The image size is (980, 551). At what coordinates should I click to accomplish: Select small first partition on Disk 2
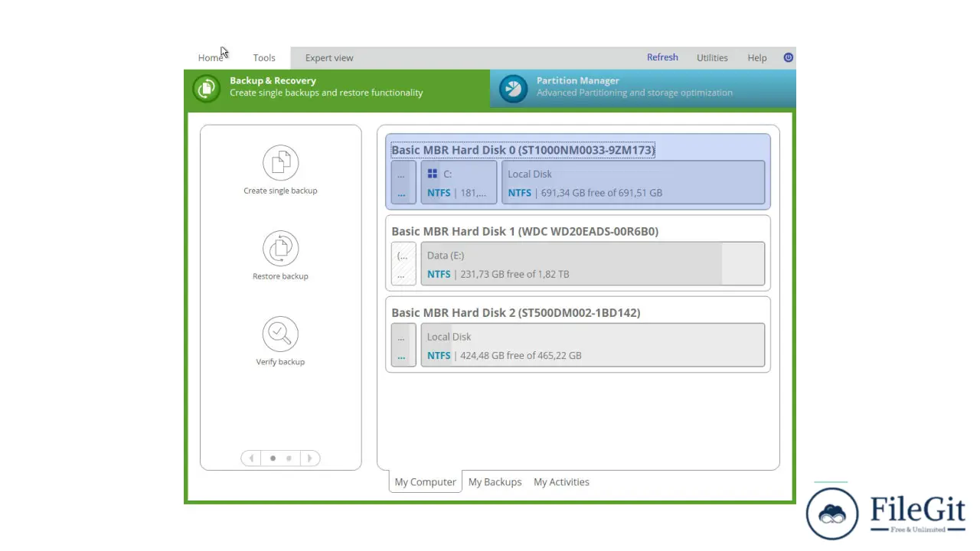(403, 345)
